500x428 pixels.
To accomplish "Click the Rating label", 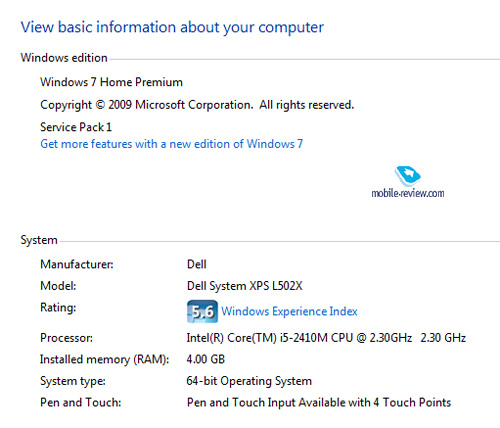I will 58,307.
